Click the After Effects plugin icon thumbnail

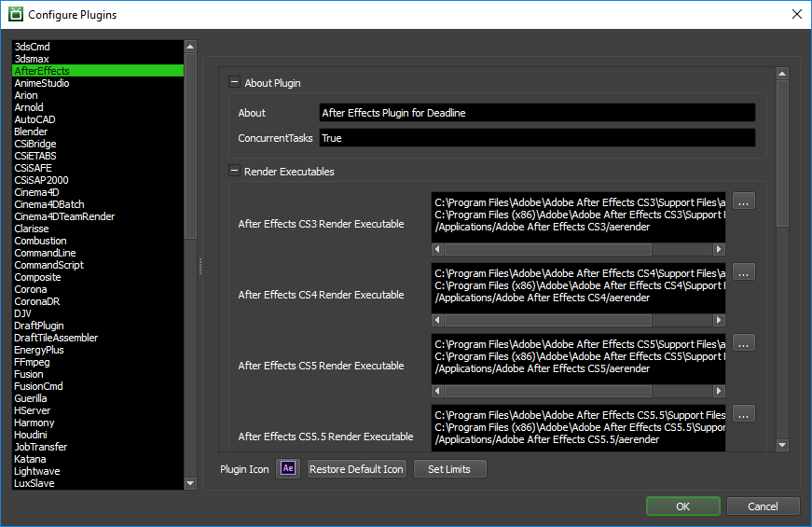288,468
